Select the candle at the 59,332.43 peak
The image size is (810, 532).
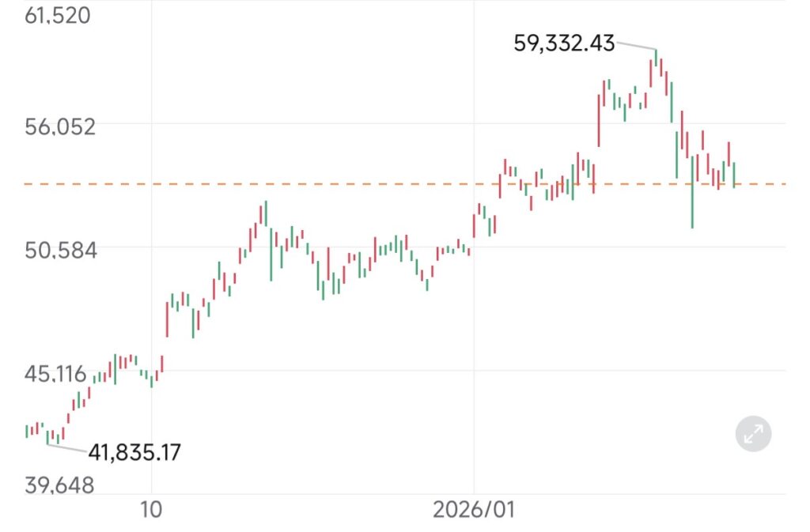(656, 61)
